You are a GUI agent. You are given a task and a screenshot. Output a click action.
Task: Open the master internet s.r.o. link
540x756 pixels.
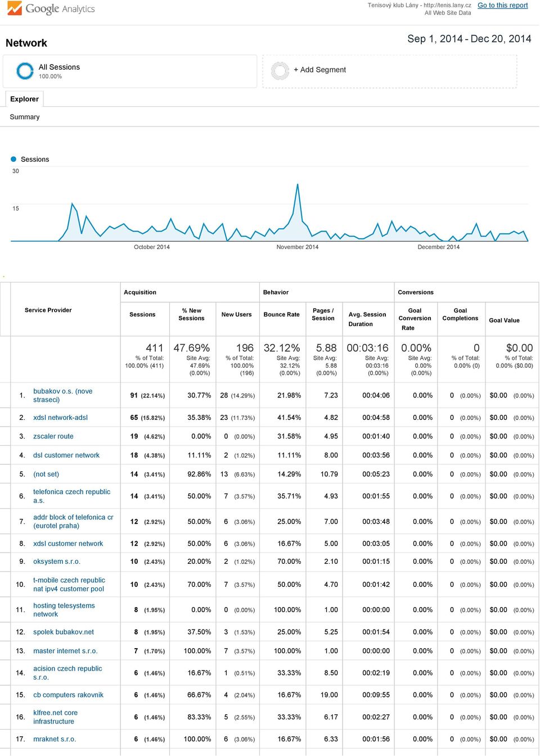(65, 651)
